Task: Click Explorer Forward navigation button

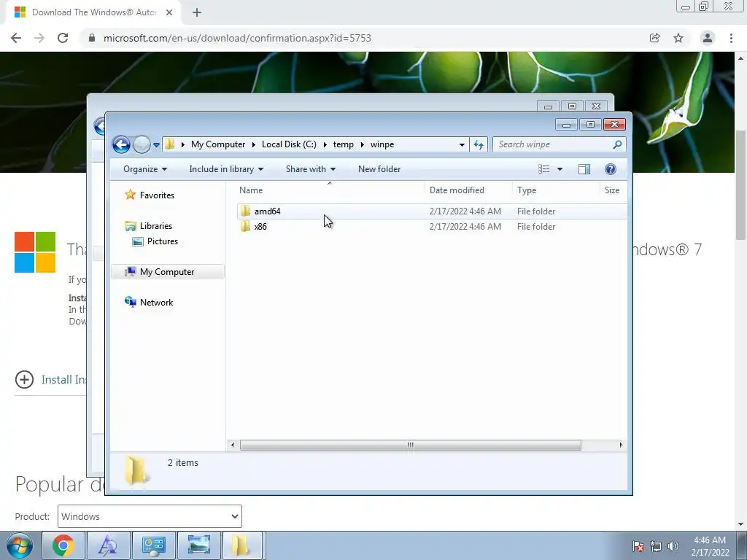Action: pyautogui.click(x=142, y=145)
